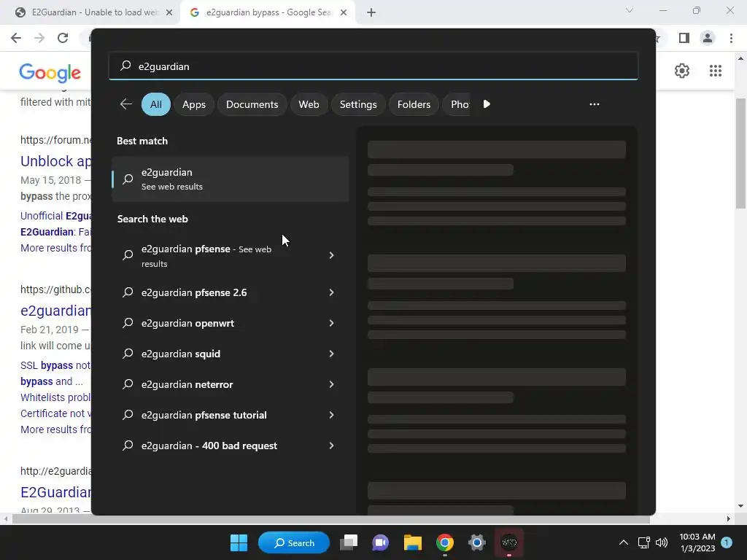Expand chevron for 400 bad request suggestion
The image size is (747, 560).
(x=332, y=446)
